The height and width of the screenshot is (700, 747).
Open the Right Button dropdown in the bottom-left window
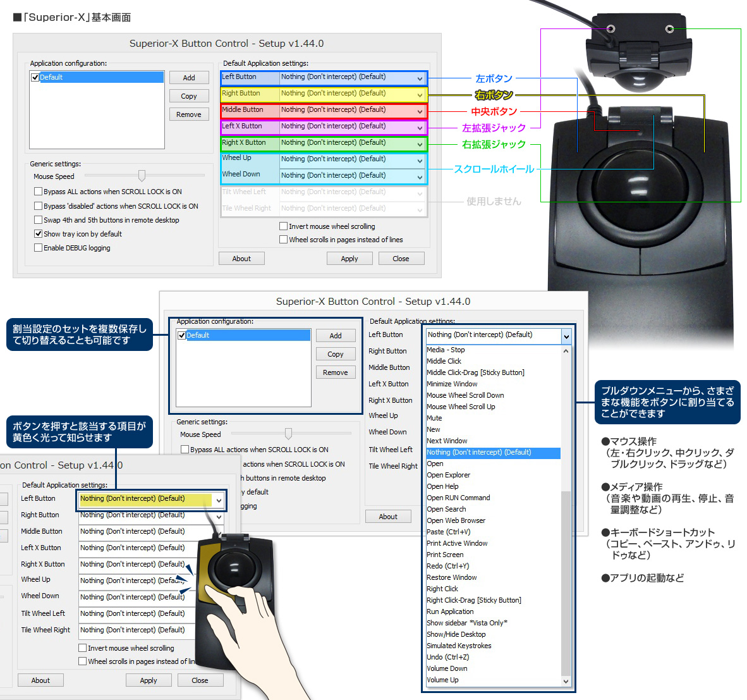click(151, 515)
